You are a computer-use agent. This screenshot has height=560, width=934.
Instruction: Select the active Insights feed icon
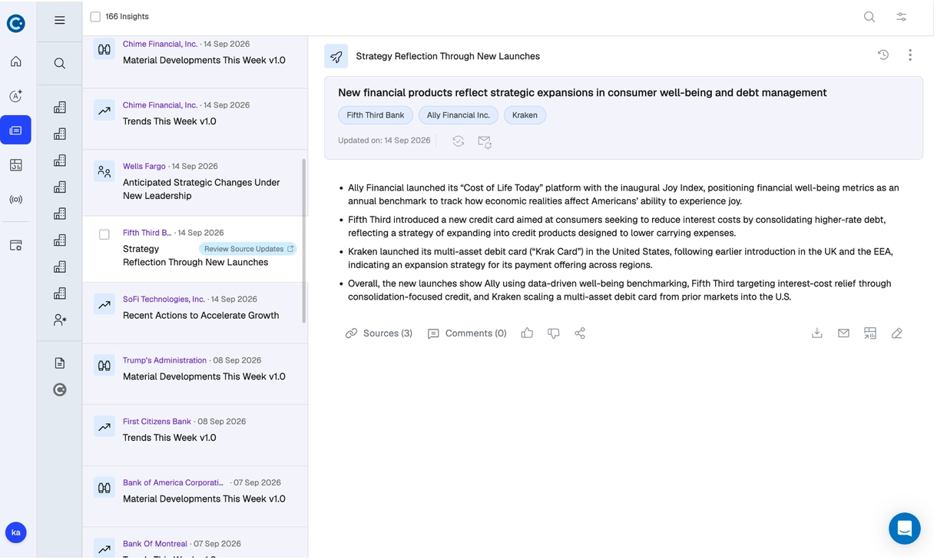(x=15, y=131)
